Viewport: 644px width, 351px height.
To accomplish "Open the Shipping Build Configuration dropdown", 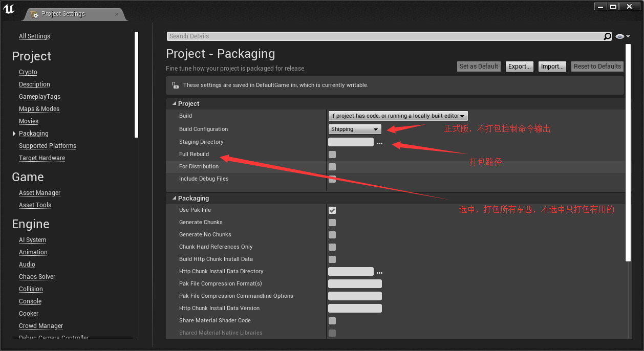I will click(x=355, y=129).
